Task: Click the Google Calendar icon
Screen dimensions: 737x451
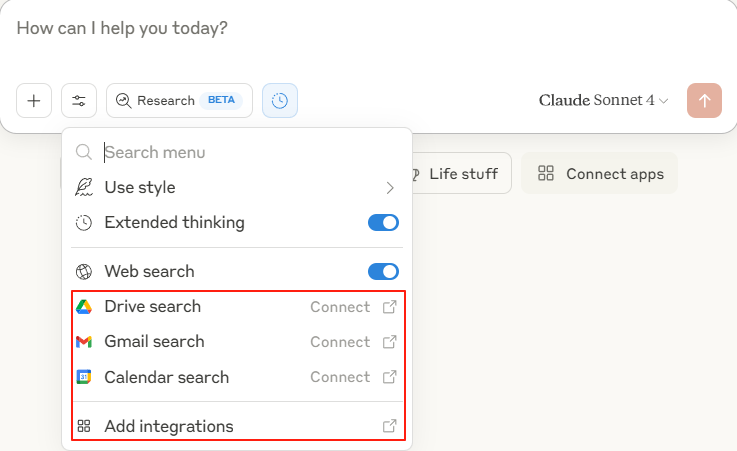Action: 84,377
